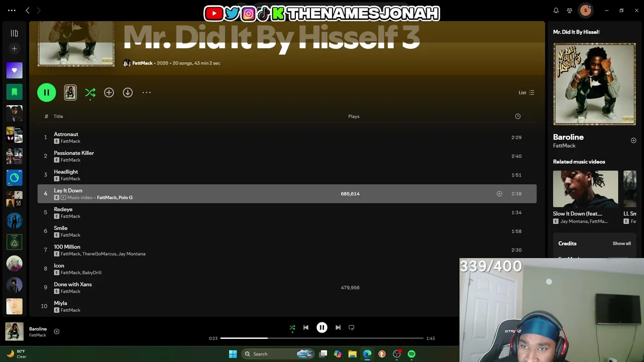The image size is (644, 362).
Task: Save the album with the plus circle
Action: tap(109, 93)
